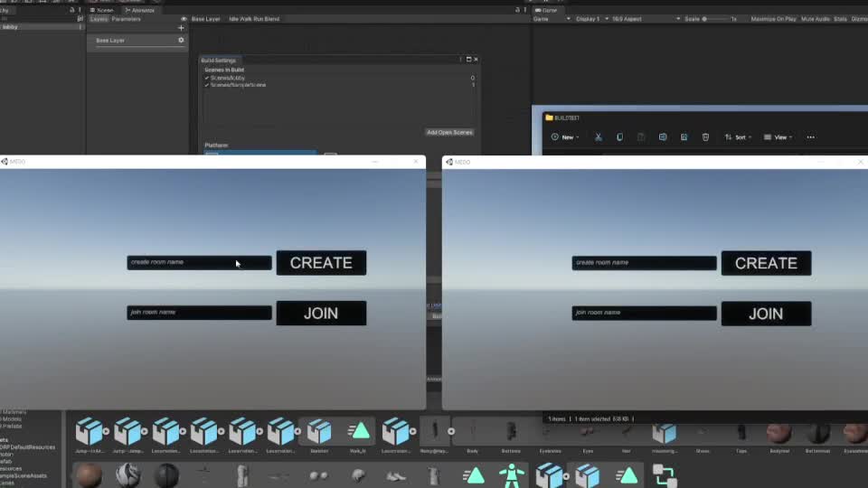Click the Copy icon in BUILDTEST explorer
The image size is (868, 488).
(619, 137)
